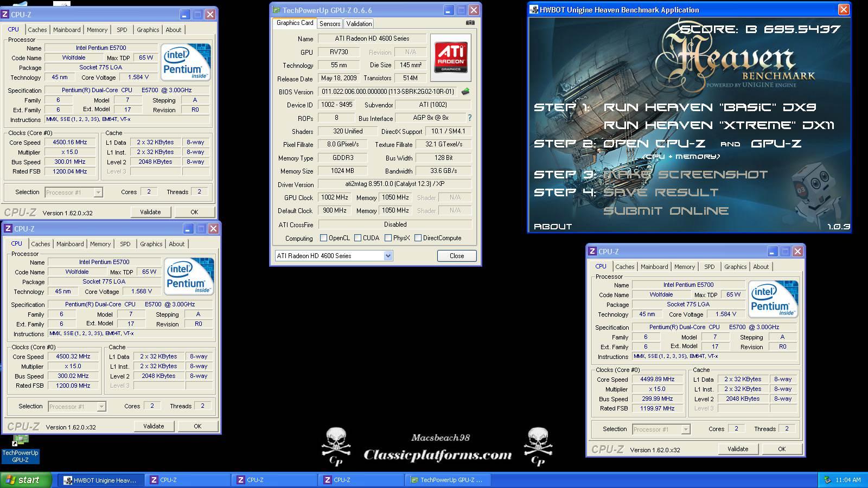Open the ATI Radeon HD 4600 Series dropdown
Screen dimensions: 868x488
click(388, 256)
